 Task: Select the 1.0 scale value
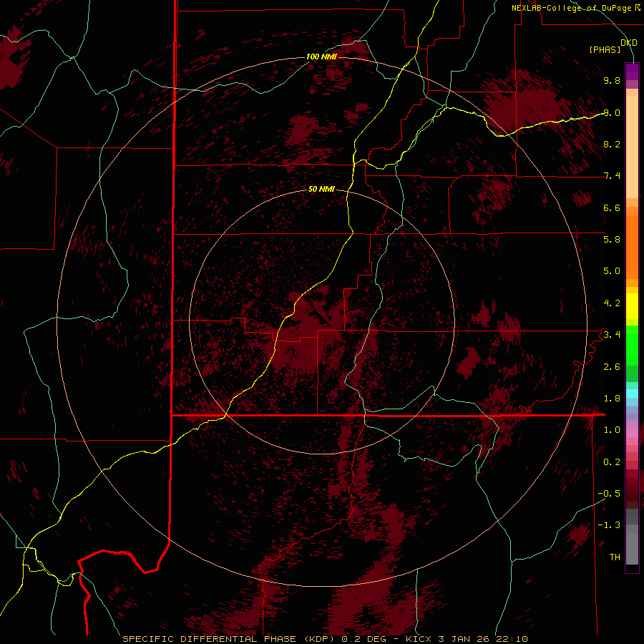[612, 429]
